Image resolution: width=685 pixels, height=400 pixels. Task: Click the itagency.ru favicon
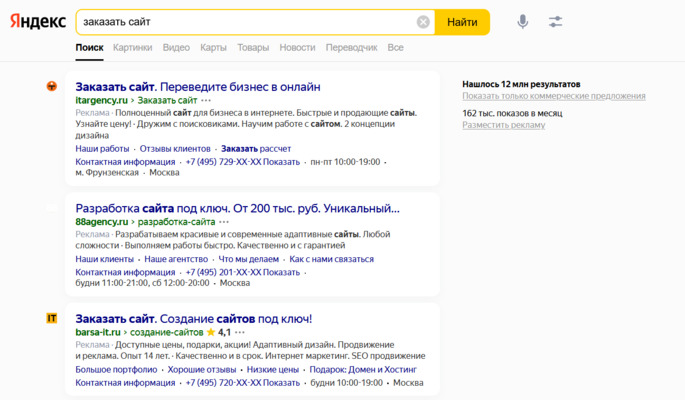52,87
